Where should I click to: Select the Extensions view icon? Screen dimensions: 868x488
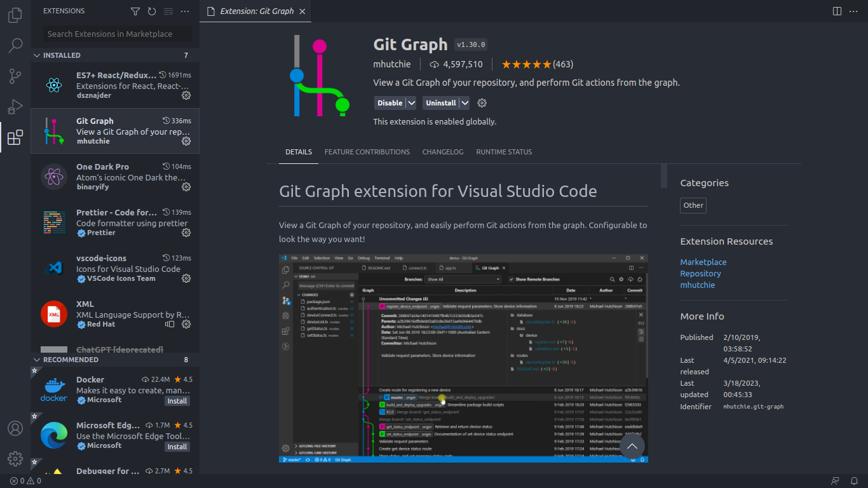15,137
